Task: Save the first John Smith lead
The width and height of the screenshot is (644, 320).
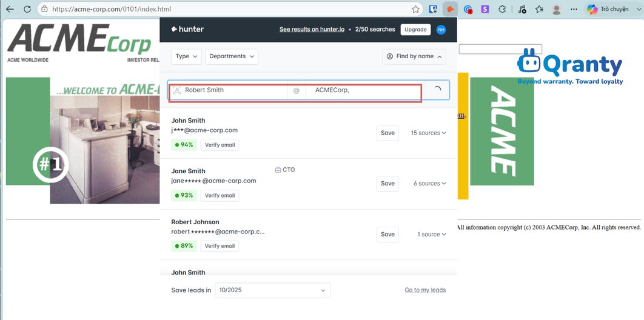Action: point(387,133)
